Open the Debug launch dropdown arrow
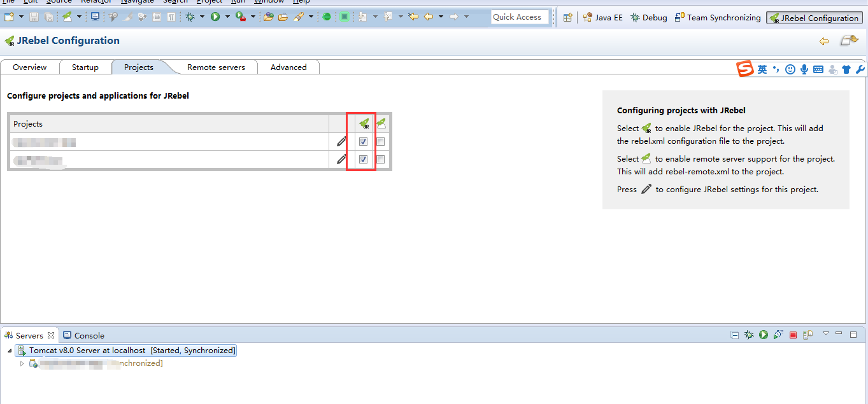This screenshot has height=404, width=868. pos(202,17)
